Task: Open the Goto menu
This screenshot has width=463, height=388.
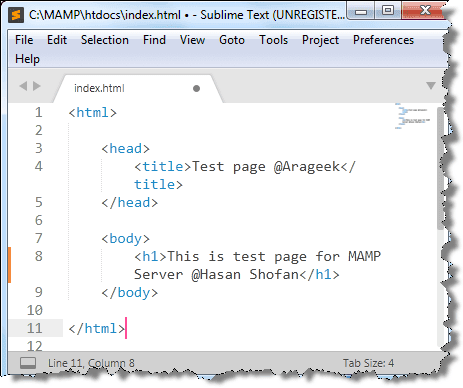Action: 232,40
